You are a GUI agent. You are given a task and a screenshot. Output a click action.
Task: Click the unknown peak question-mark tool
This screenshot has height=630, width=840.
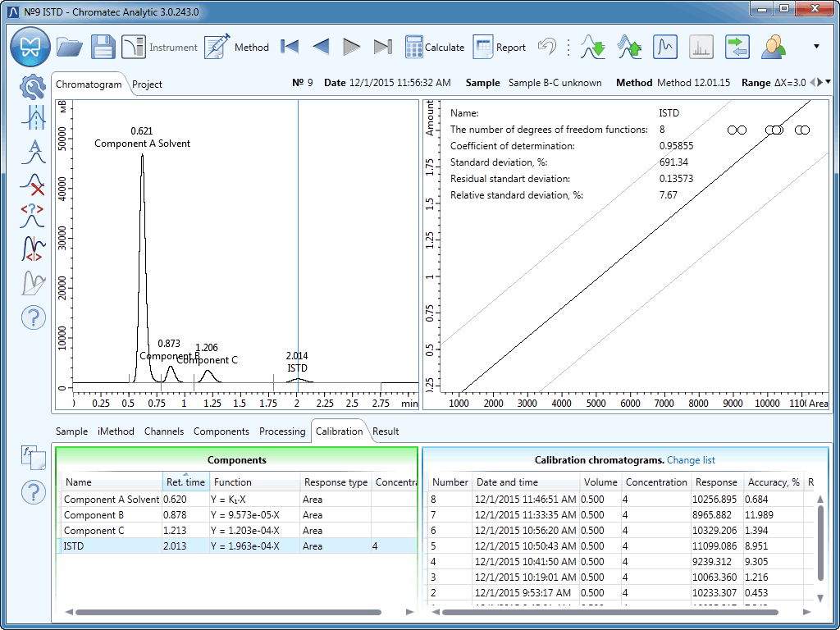[33, 215]
